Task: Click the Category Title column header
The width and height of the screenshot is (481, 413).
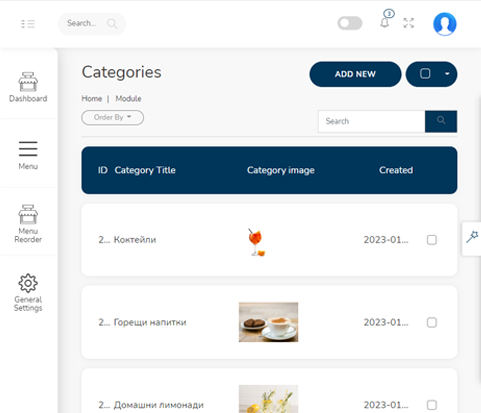Action: (x=145, y=170)
